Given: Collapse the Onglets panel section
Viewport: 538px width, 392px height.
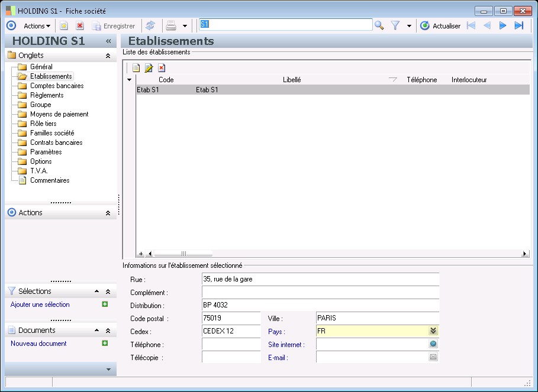Looking at the screenshot, I should click(108, 56).
